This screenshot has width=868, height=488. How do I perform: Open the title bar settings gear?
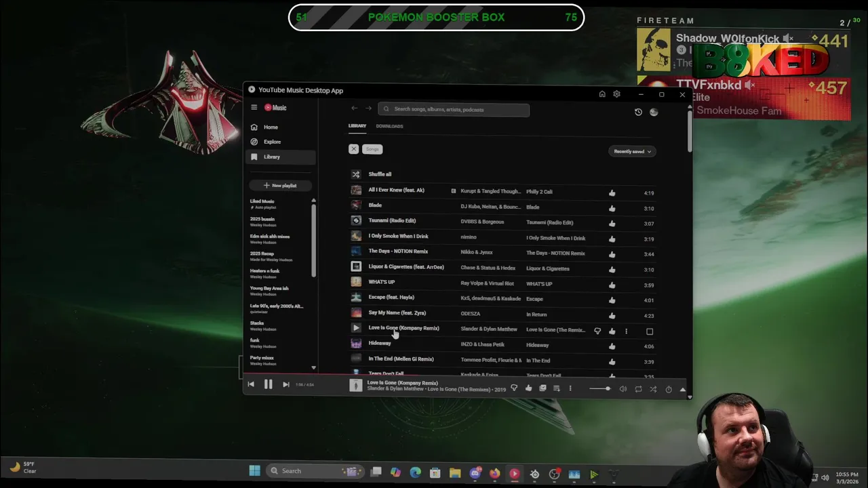pos(616,94)
